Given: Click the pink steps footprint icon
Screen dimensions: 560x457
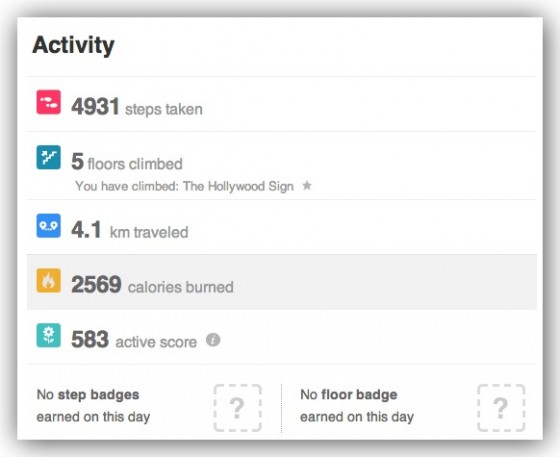Looking at the screenshot, I should point(49,102).
